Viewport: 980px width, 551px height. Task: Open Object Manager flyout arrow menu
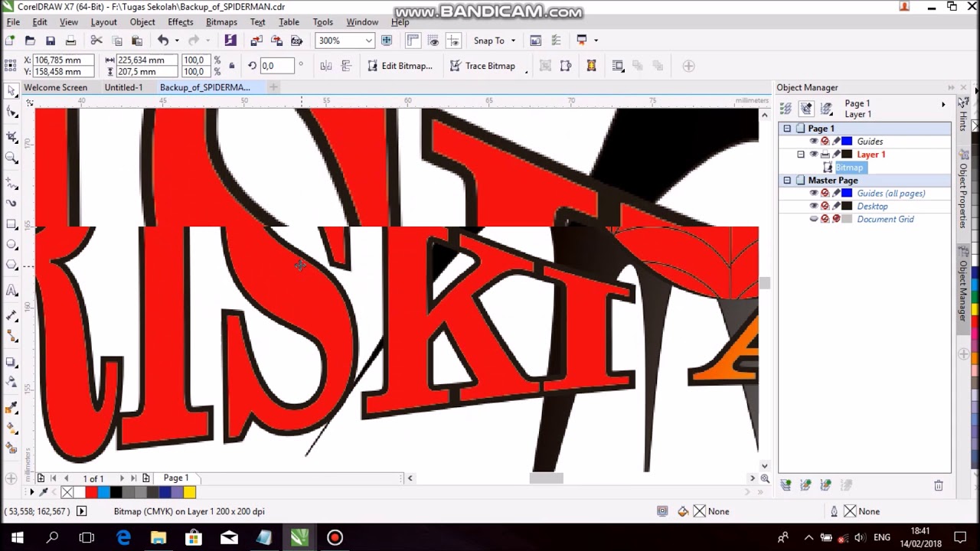[x=943, y=104]
